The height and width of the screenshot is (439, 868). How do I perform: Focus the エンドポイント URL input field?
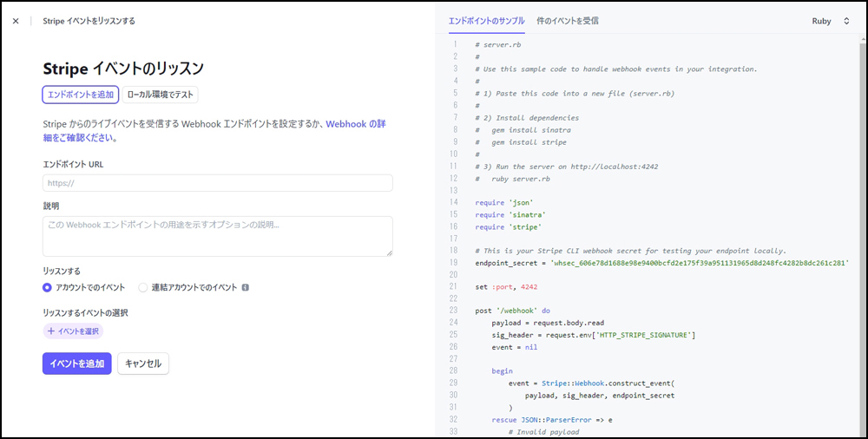[x=218, y=183]
